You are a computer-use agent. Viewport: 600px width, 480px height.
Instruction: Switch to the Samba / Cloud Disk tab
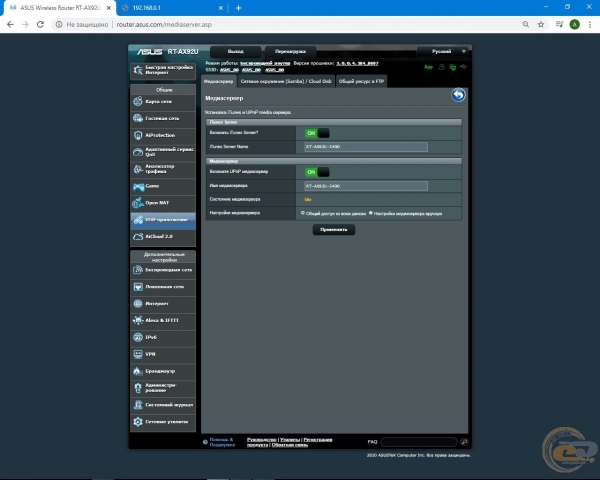287,81
